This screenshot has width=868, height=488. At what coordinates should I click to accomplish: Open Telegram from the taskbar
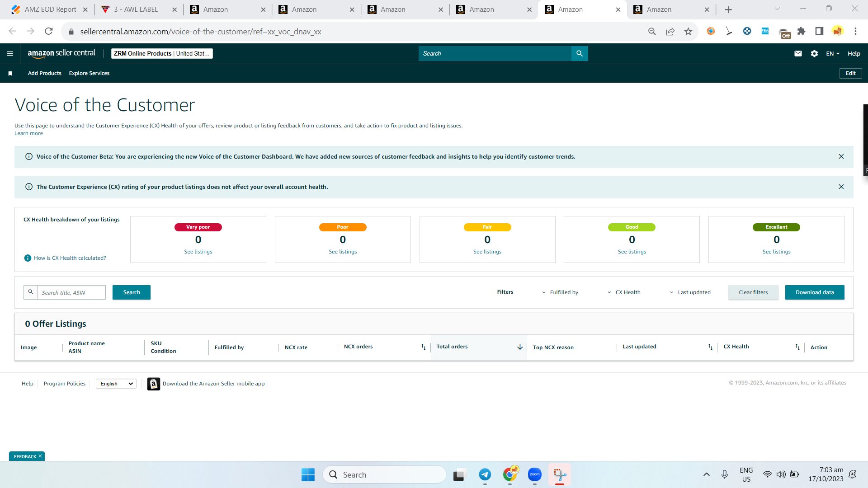485,474
